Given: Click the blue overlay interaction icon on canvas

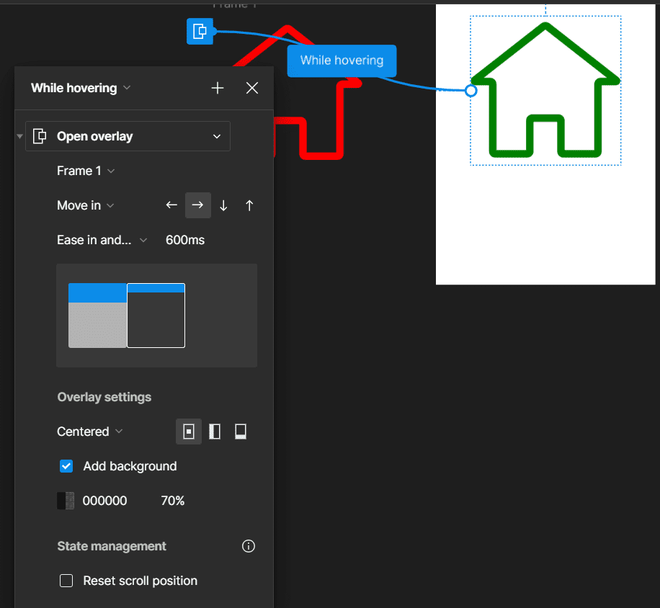Looking at the screenshot, I should click(x=200, y=31).
